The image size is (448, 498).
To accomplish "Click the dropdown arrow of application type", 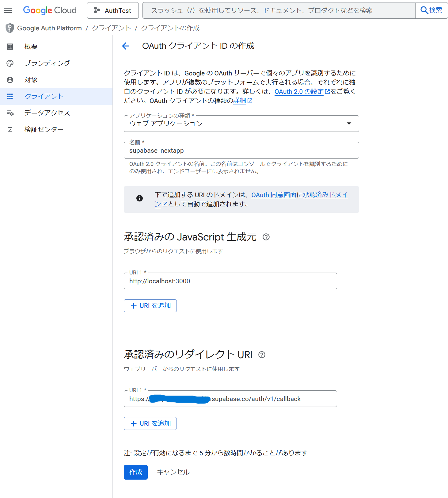I will [349, 124].
